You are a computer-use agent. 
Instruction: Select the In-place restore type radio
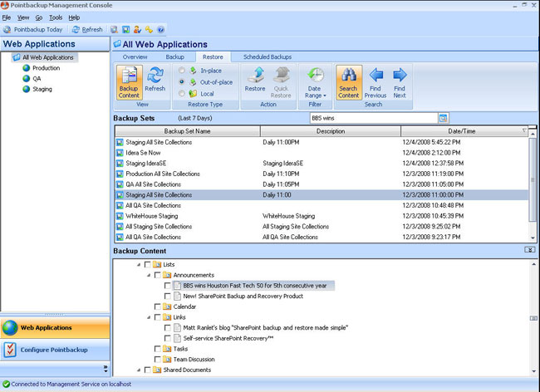click(x=181, y=71)
